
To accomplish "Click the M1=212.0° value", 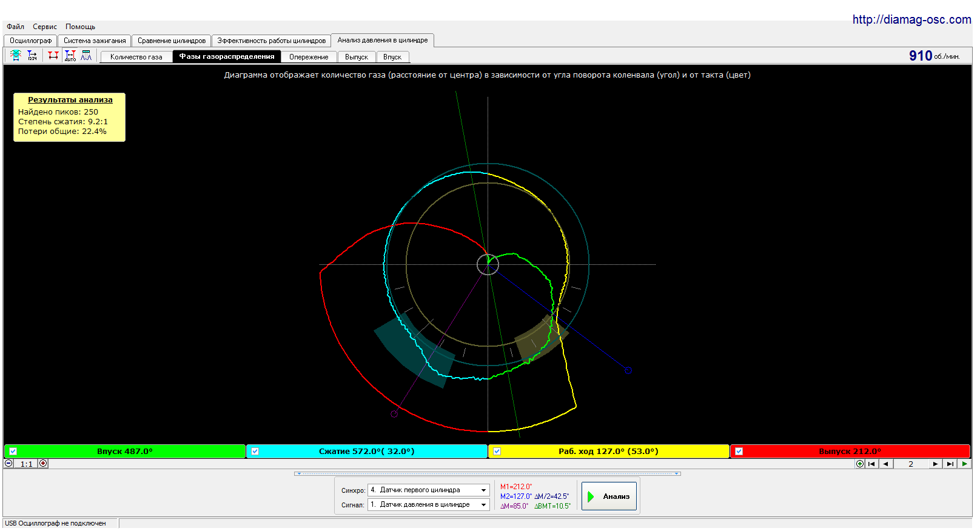I will (516, 487).
